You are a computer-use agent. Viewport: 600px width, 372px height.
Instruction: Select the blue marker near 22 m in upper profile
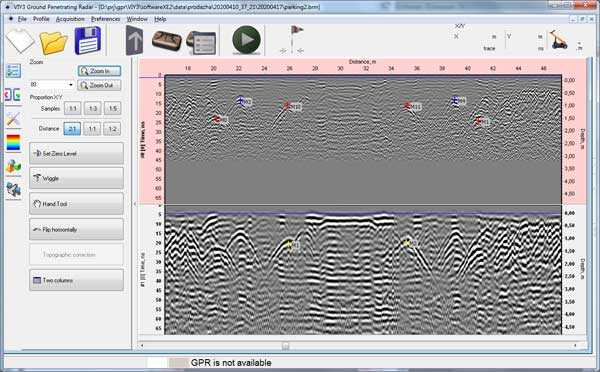point(240,101)
